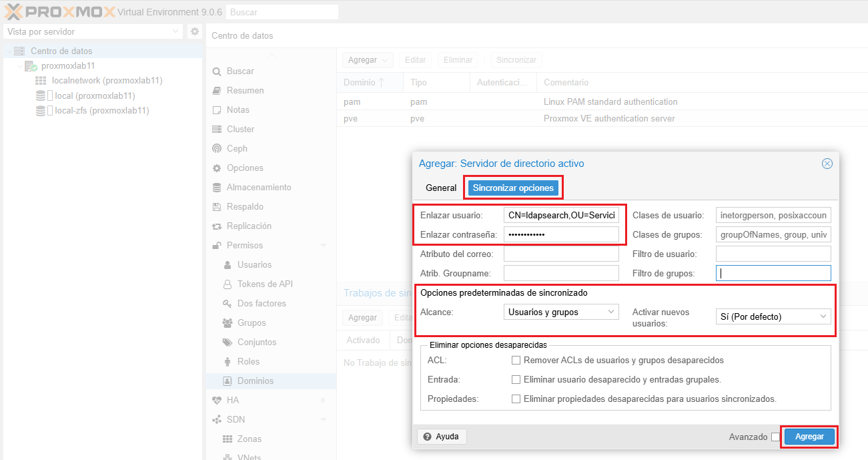This screenshot has height=460, width=868.
Task: Close the Agregar directorio activo dialog
Action: click(x=827, y=164)
